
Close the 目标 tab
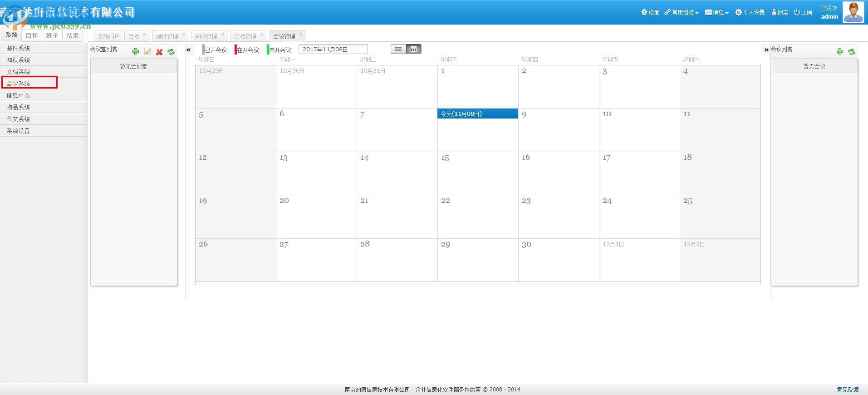pyautogui.click(x=145, y=34)
